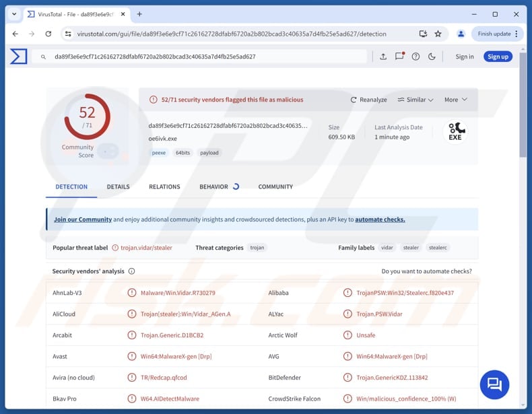The image size is (532, 414).
Task: Click the EXE file type icon
Action: pos(455,131)
